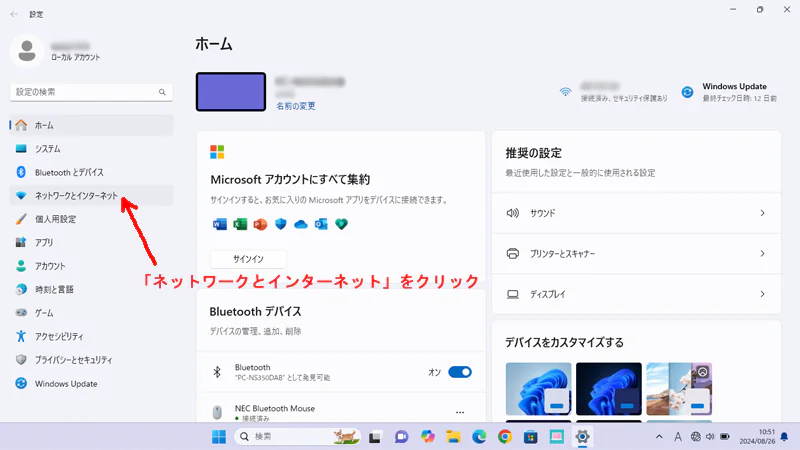This screenshot has width=800, height=450.
Task: Expand the ディスプレイ setting row
Action: [x=636, y=294]
